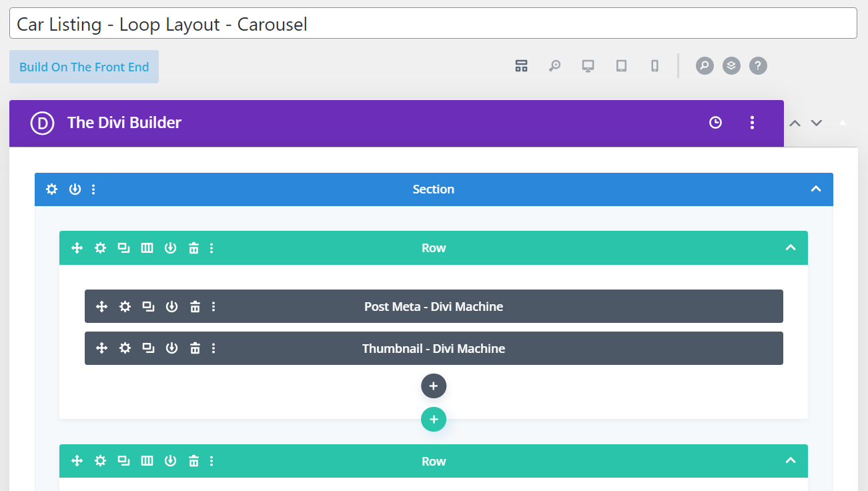868x491 pixels.
Task: Delete the Thumbnail - Divi Machine module
Action: click(x=195, y=348)
